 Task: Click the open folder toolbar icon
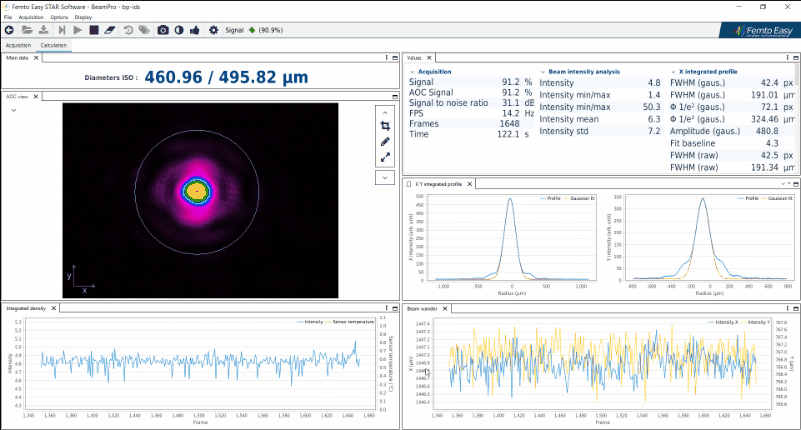[26, 31]
